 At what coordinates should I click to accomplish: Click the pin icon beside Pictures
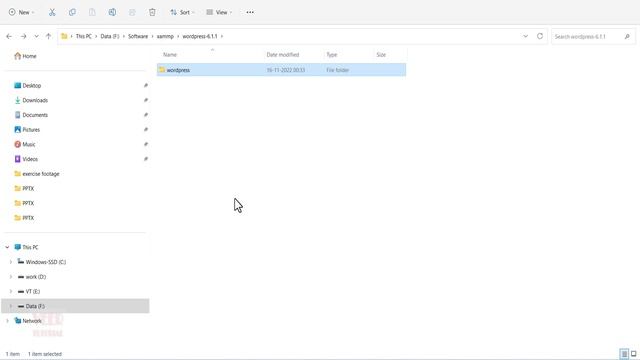[x=146, y=129]
